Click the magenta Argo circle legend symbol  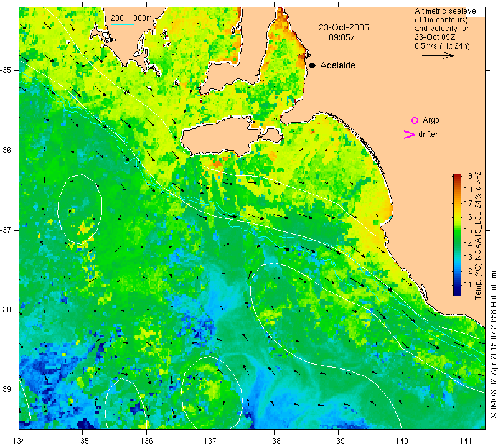(415, 120)
